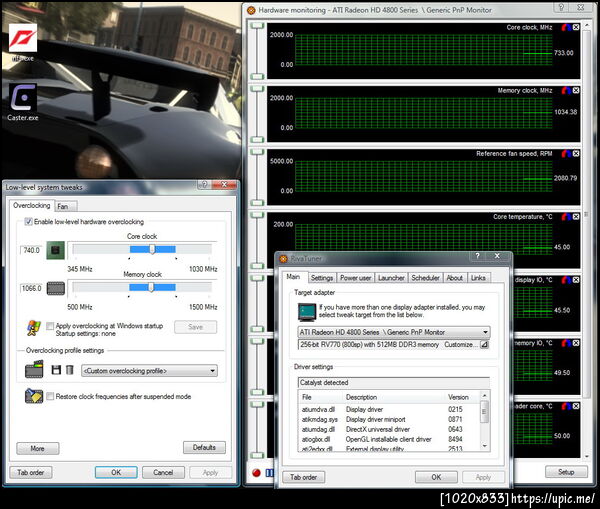Viewport: 600px width, 509px height.
Task: Click OK in the RivaTuner window
Action: 436,477
